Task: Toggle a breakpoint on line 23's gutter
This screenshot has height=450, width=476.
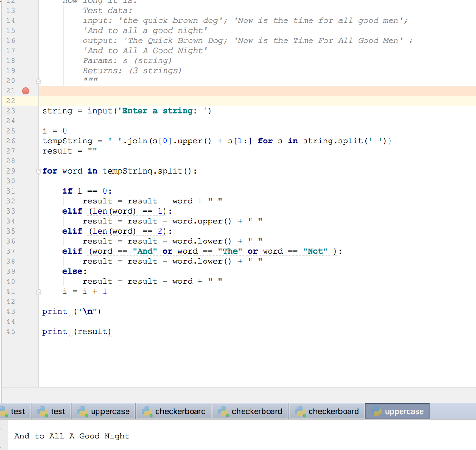Action: tap(26, 111)
